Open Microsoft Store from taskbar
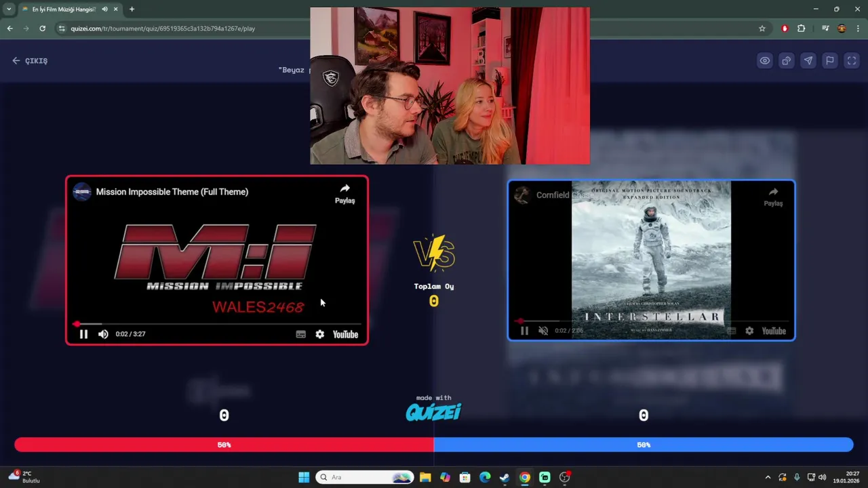The width and height of the screenshot is (868, 488). pyautogui.click(x=465, y=477)
